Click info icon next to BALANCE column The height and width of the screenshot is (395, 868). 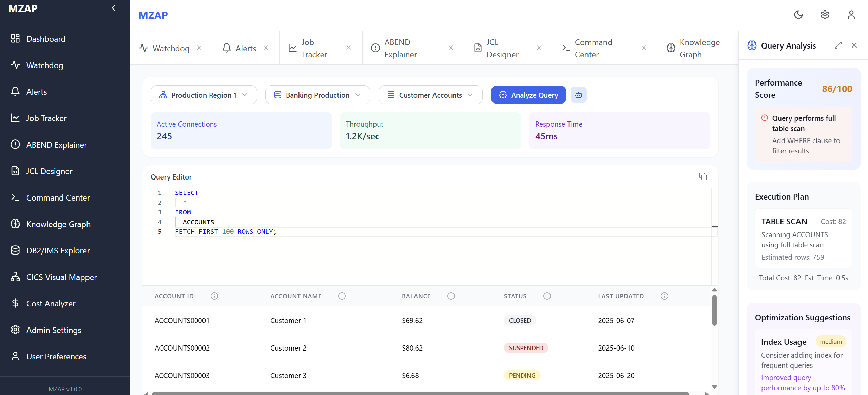[451, 296]
